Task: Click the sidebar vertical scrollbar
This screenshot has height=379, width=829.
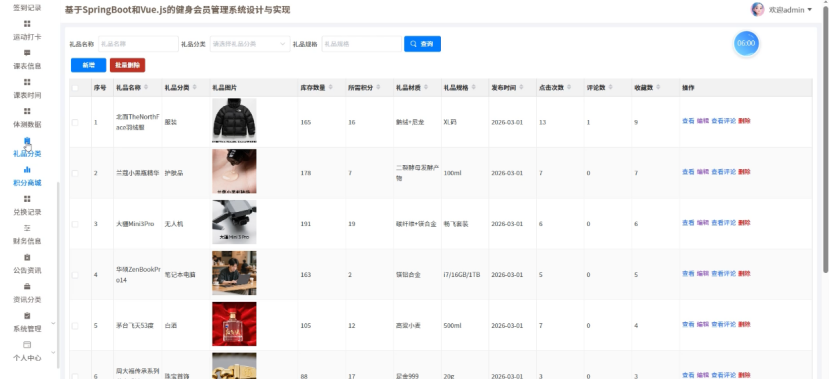Action: click(x=58, y=275)
